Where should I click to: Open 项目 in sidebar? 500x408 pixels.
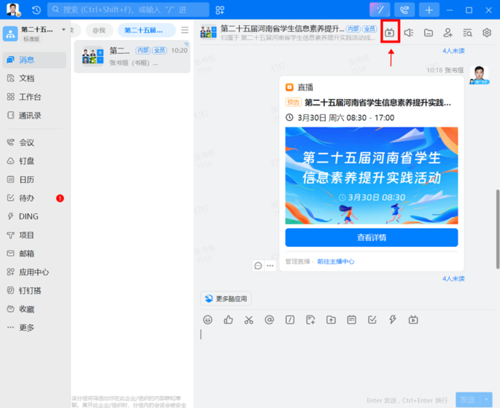click(34, 235)
